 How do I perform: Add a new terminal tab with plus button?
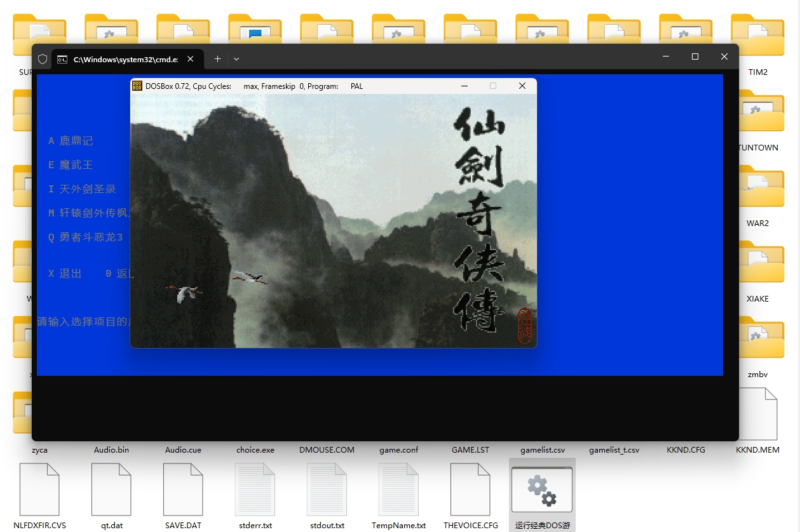217,58
